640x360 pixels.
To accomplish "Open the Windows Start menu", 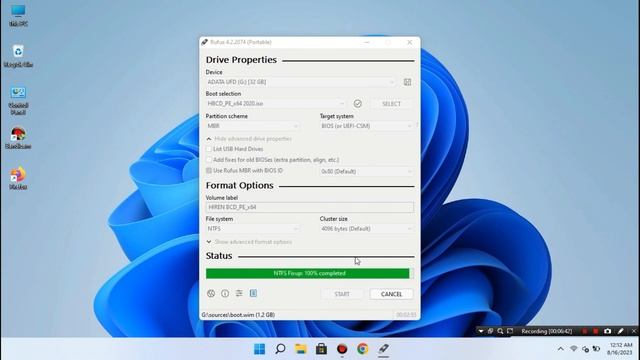I will point(259,349).
